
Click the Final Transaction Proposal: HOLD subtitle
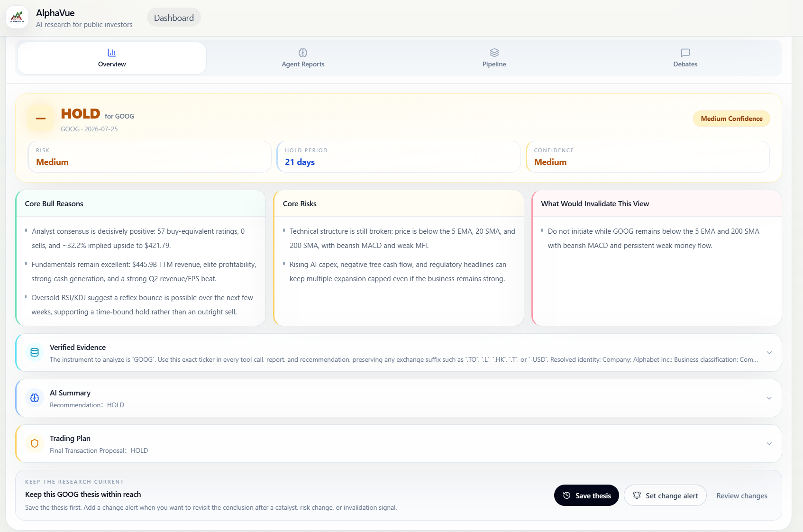tap(99, 450)
